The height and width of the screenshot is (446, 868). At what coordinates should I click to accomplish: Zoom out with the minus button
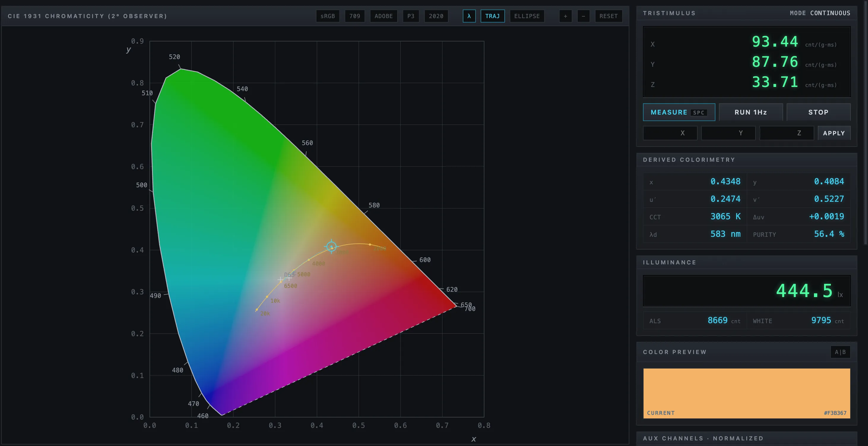click(x=583, y=16)
